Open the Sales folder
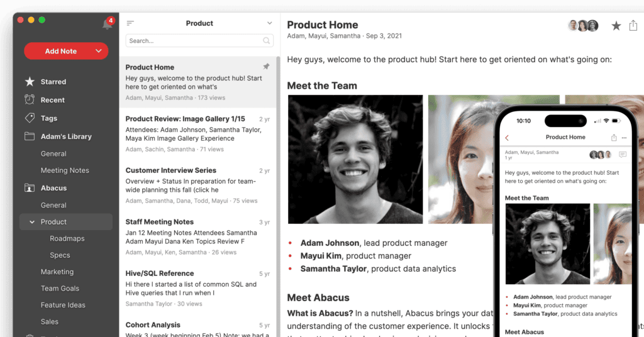The width and height of the screenshot is (644, 337). [49, 322]
